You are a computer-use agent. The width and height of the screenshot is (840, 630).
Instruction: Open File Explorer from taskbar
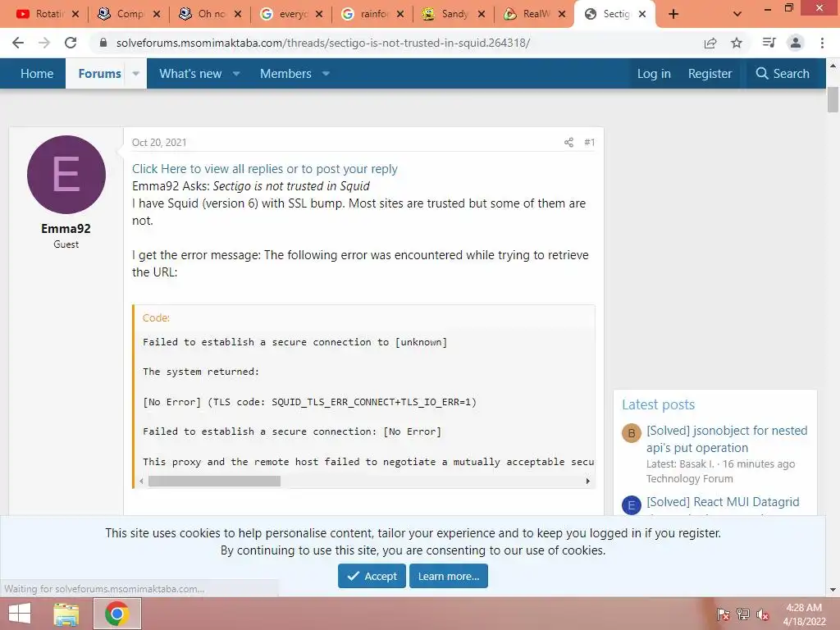point(66,614)
